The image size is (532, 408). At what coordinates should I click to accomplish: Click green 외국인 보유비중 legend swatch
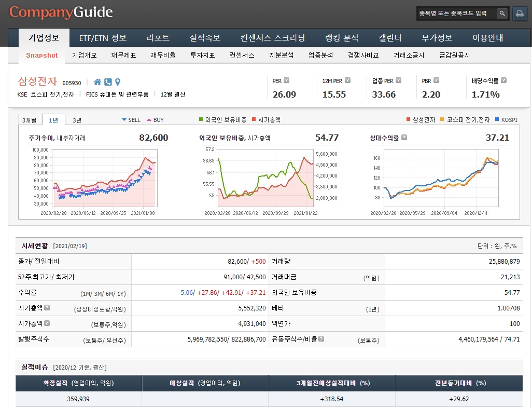[201, 119]
